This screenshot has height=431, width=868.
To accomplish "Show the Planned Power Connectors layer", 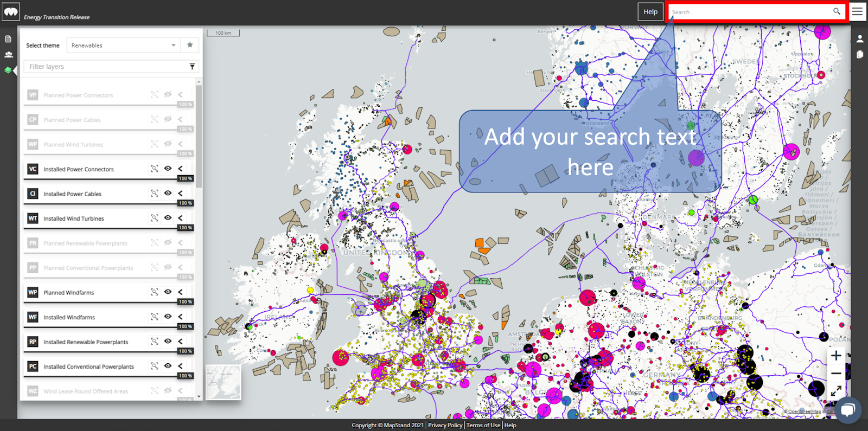I will click(x=168, y=95).
